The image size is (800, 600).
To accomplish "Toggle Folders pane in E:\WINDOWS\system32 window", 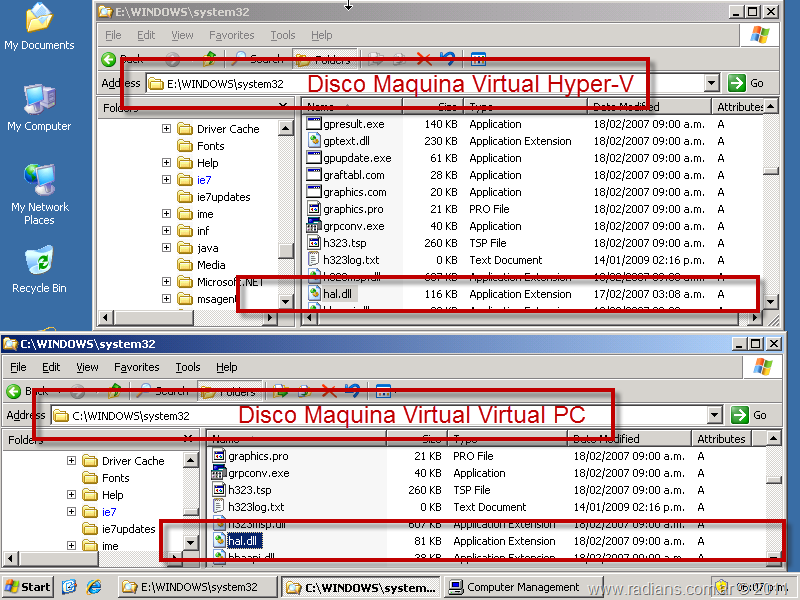I will click(x=325, y=59).
